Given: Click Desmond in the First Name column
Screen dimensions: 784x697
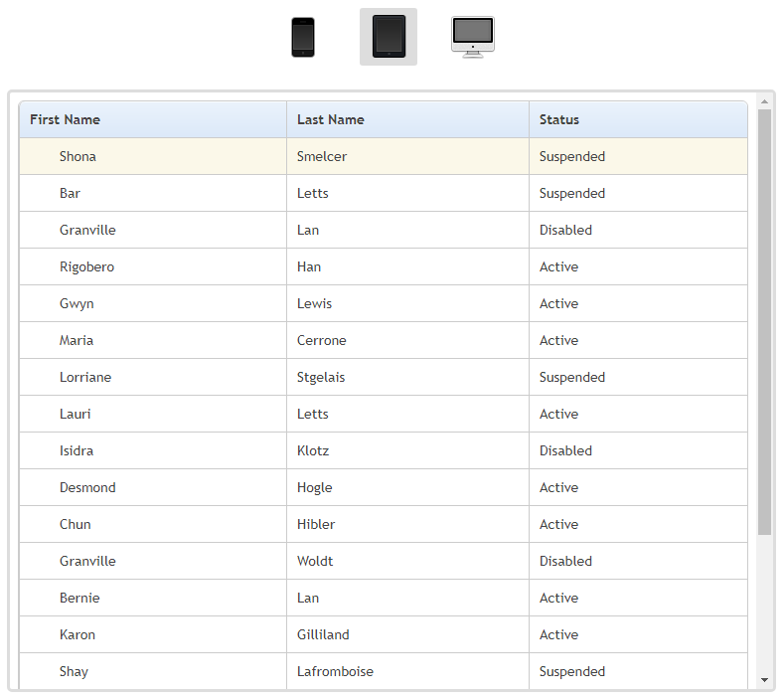Looking at the screenshot, I should click(x=87, y=487).
